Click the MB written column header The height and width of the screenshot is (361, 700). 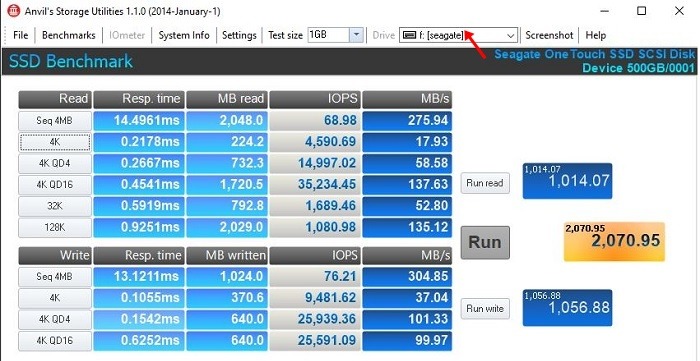[x=227, y=256]
